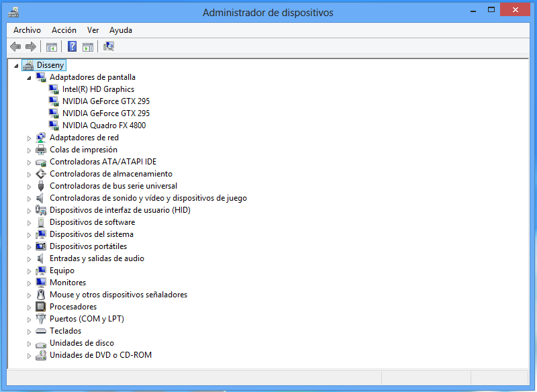
Task: Click the Dispositivos portátiles icon
Action: pos(41,246)
